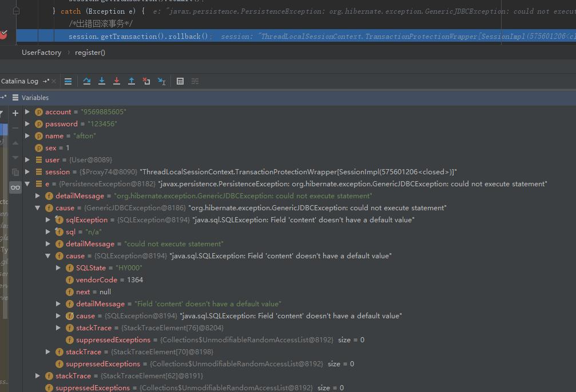Click the duplicate watch copy icon
Viewport: 576px width, 392px height.
[15, 172]
